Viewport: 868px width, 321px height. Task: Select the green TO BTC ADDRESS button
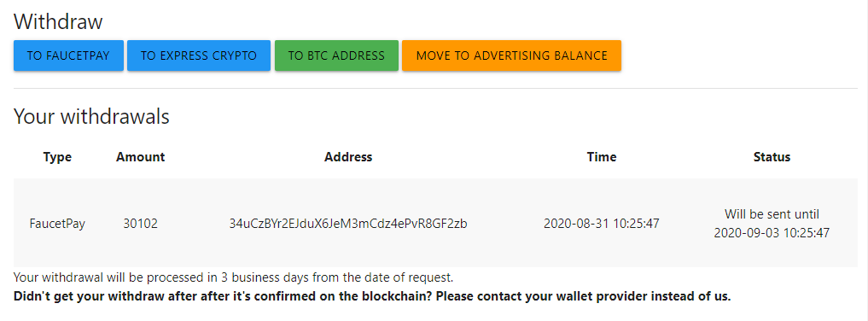(x=336, y=55)
